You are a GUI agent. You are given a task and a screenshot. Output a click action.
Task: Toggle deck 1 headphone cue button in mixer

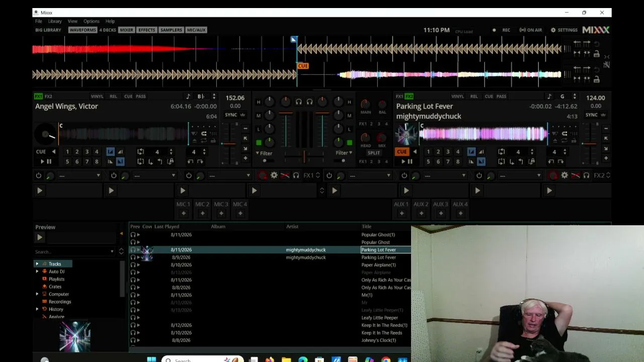298,102
